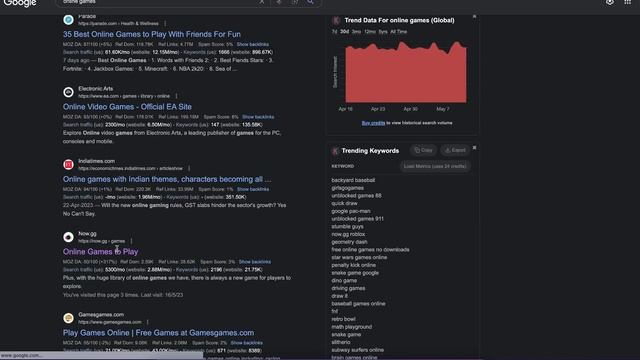The height and width of the screenshot is (360, 640).
Task: Switch trend chart to 12mo range
Action: coord(370,31)
